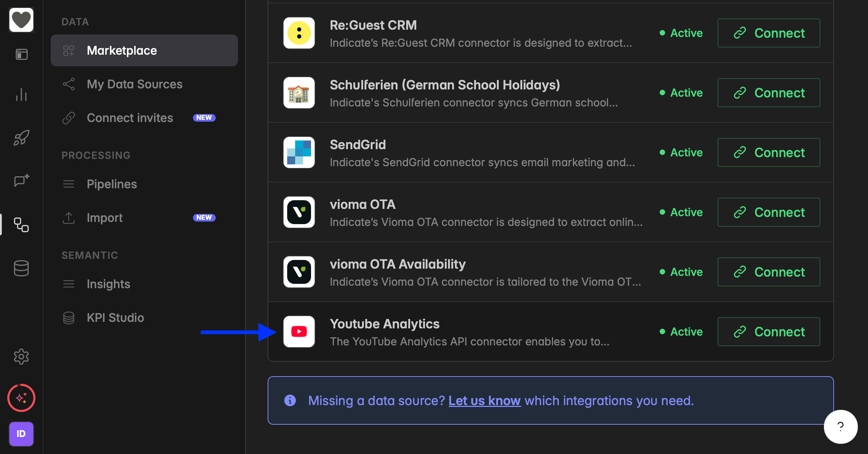The height and width of the screenshot is (454, 868).
Task: Click the Active status of Schulferien
Action: pos(681,93)
